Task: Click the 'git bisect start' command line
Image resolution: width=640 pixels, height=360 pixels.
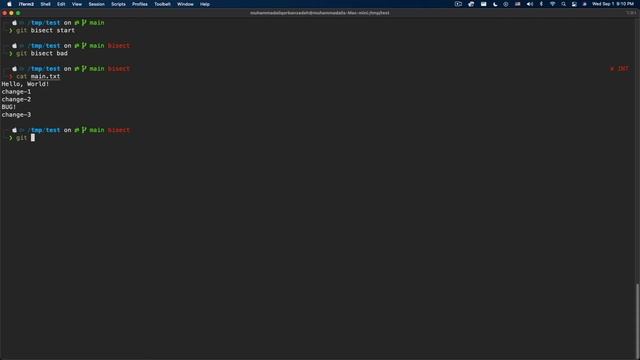Action: [45, 31]
